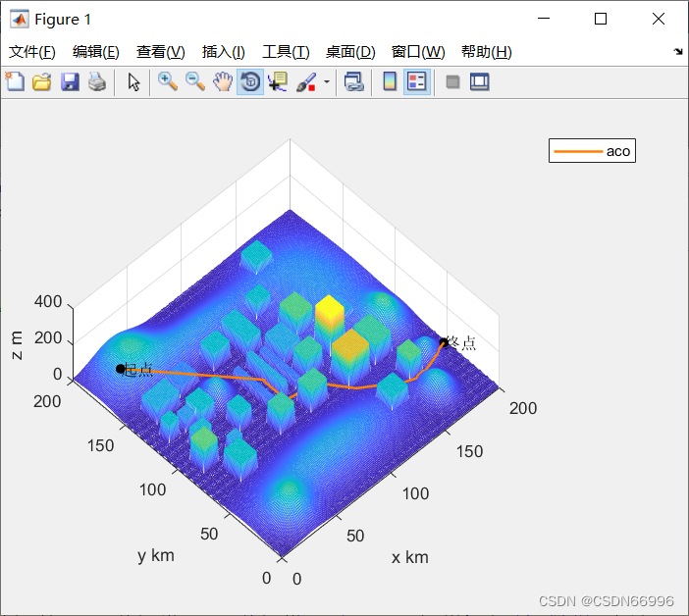Open the 窗口(W) menu
The image size is (689, 616).
click(x=418, y=52)
